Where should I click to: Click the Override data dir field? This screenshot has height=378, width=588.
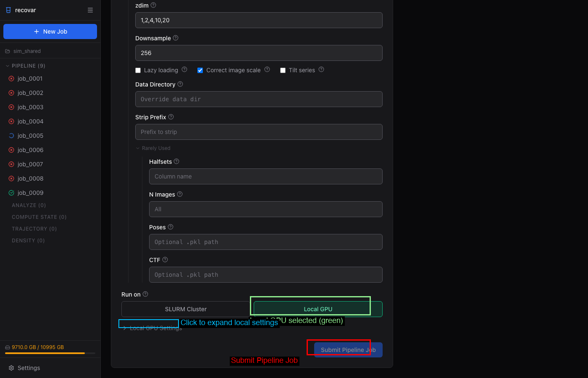click(259, 99)
